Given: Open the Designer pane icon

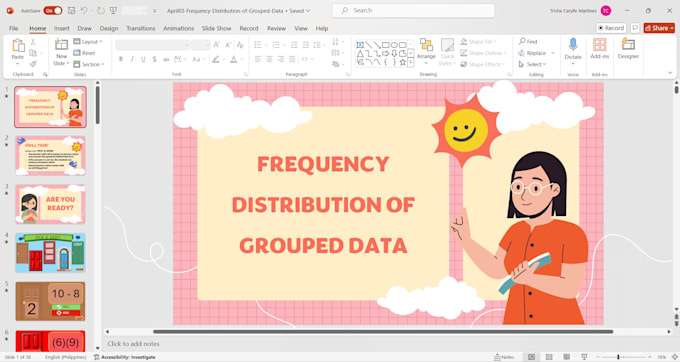Looking at the screenshot, I should [x=628, y=45].
